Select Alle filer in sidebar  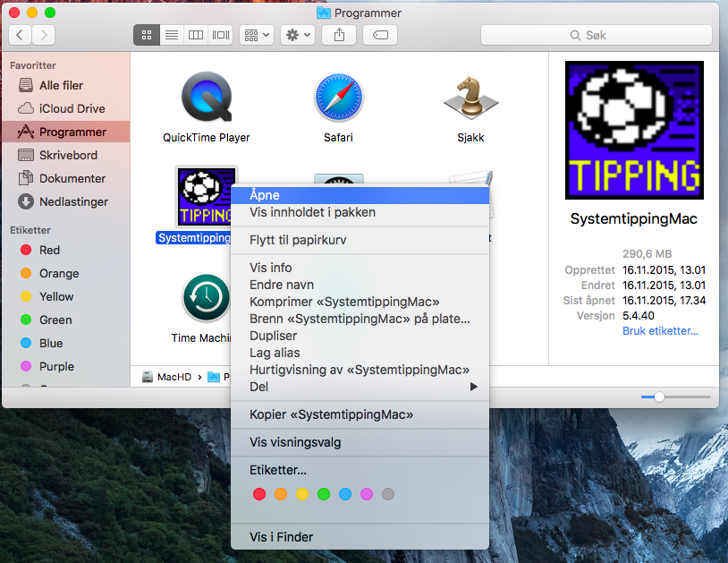coord(65,85)
